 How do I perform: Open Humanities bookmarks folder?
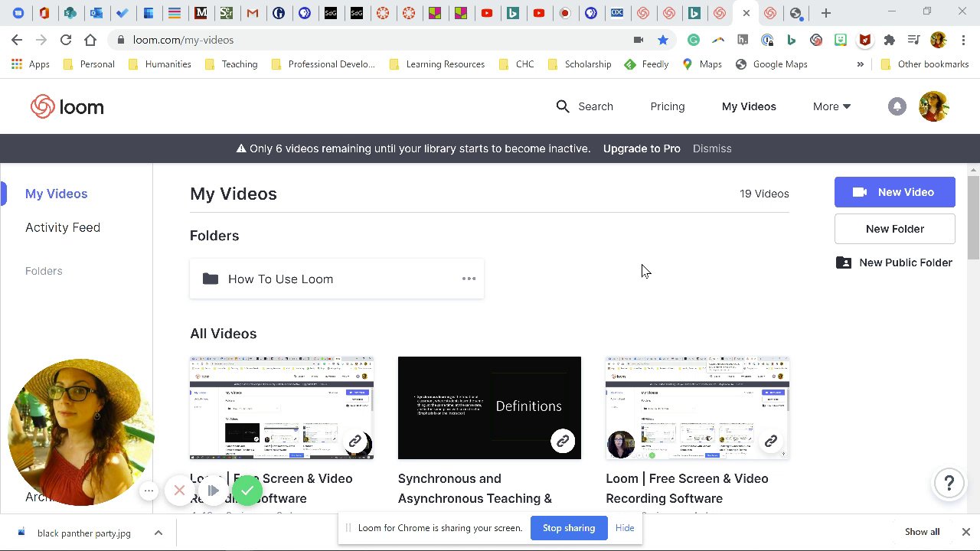(x=160, y=64)
